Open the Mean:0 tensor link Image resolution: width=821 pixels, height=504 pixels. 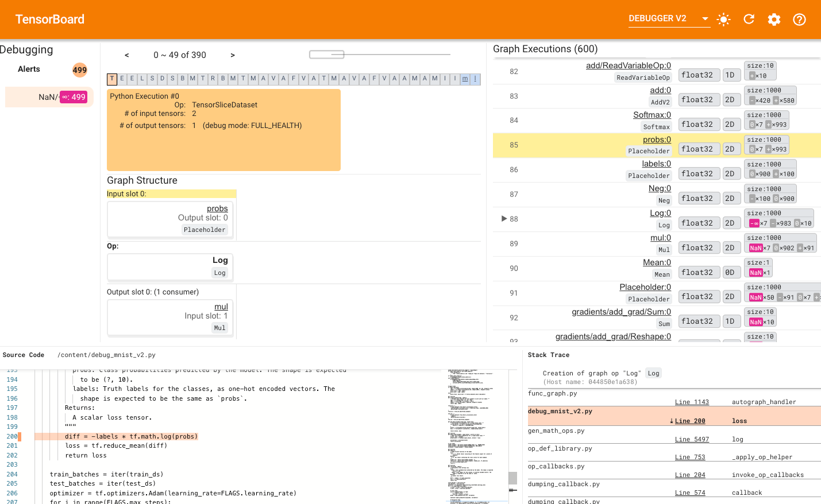[x=657, y=262]
